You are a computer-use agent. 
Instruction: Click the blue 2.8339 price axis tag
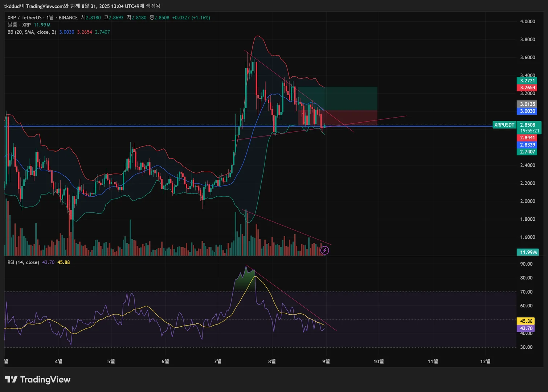click(x=527, y=145)
